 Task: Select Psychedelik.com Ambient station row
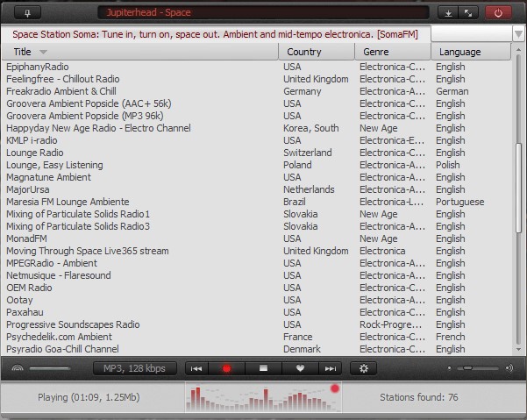tap(59, 337)
